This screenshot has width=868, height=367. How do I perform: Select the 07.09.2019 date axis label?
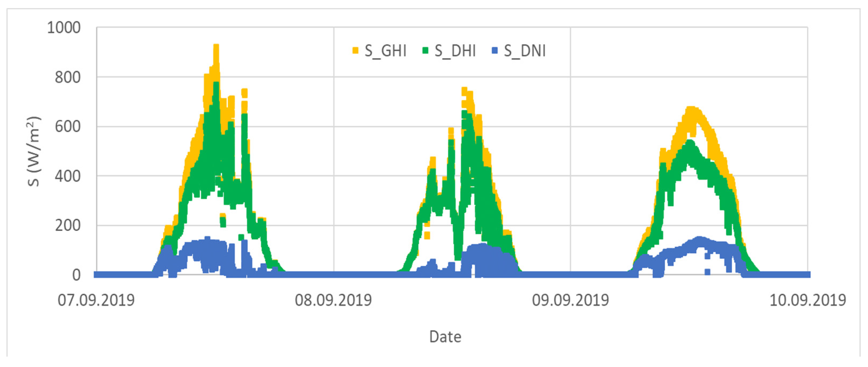tap(96, 300)
